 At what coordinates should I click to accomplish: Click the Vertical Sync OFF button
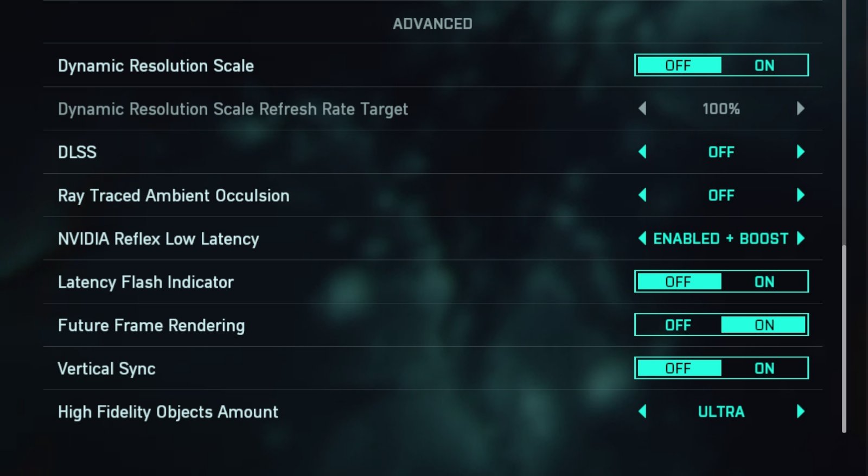[678, 369]
